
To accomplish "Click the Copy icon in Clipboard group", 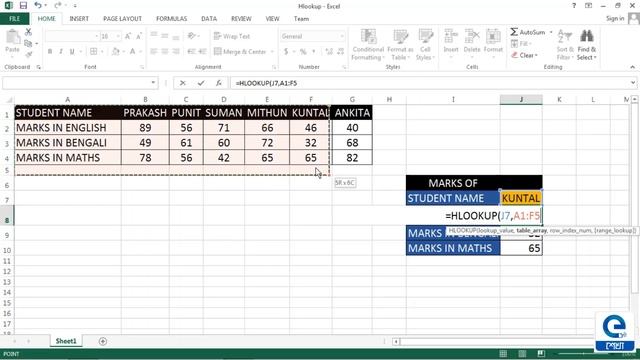I will coord(28,43).
